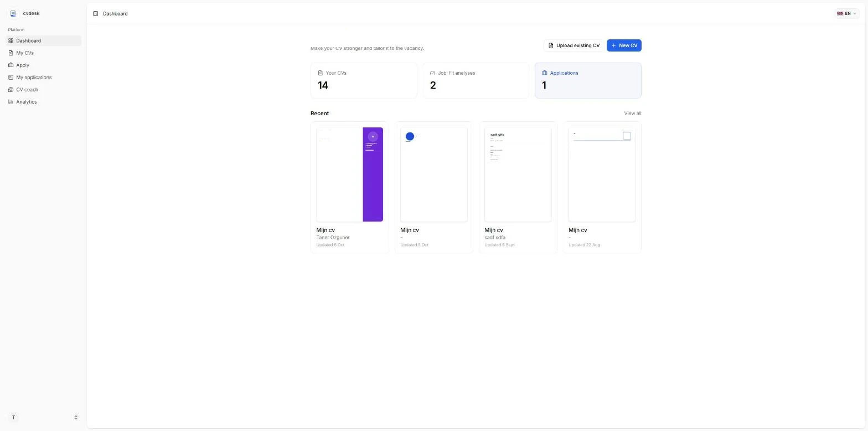
Task: Click the 'Updated 8 Sept' text
Action: pos(499,244)
